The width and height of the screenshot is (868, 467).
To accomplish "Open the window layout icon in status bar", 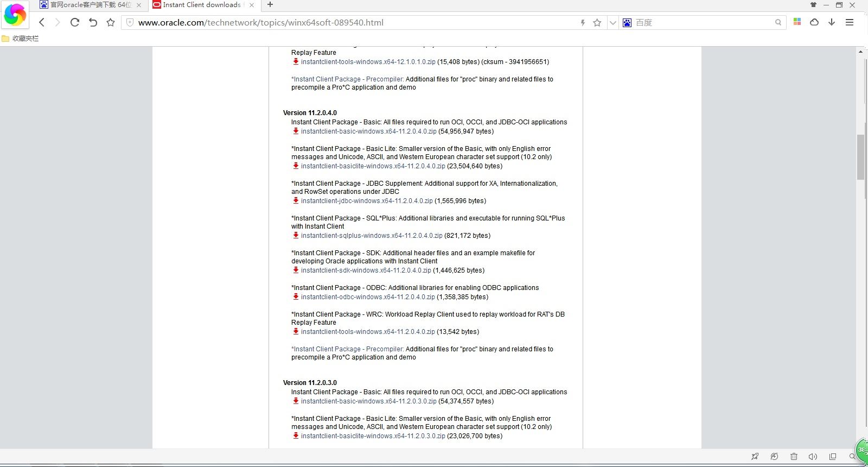I will (833, 457).
